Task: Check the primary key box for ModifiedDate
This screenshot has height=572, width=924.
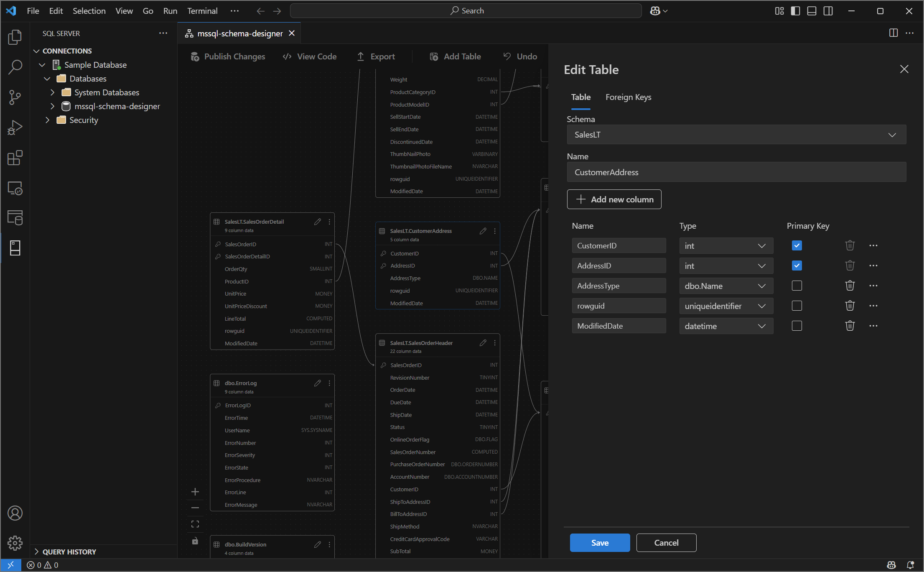Action: coord(797,326)
